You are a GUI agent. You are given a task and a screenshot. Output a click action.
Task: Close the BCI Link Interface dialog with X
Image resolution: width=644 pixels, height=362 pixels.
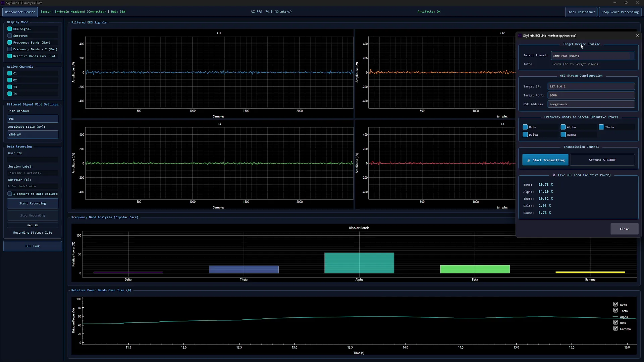638,36
